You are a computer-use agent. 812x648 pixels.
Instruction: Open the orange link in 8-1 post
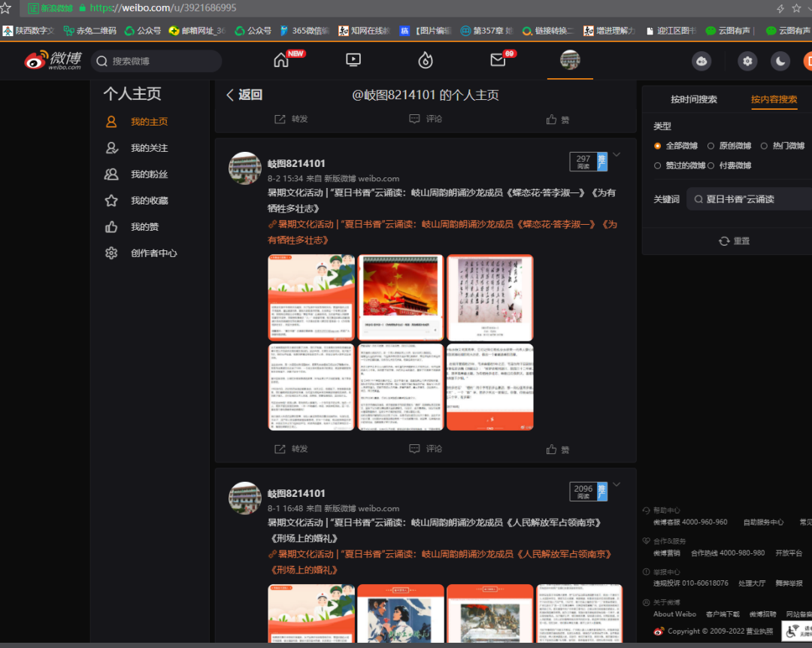[x=440, y=562]
